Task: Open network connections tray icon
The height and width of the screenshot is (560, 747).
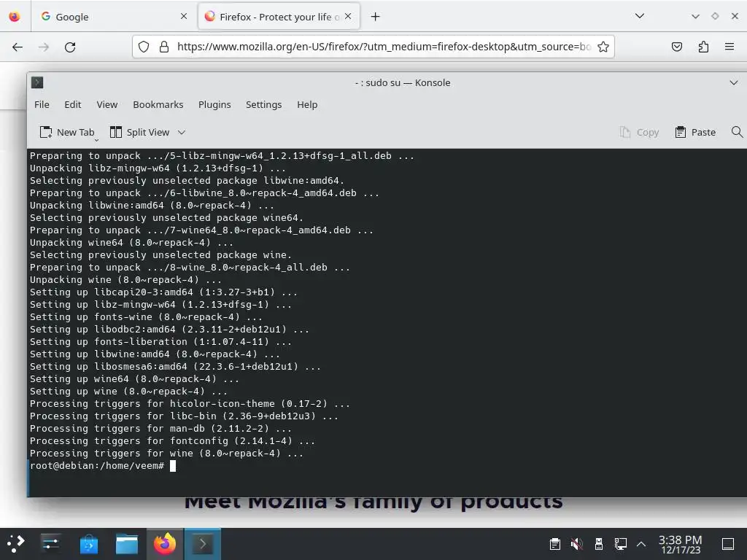Action: coord(620,544)
